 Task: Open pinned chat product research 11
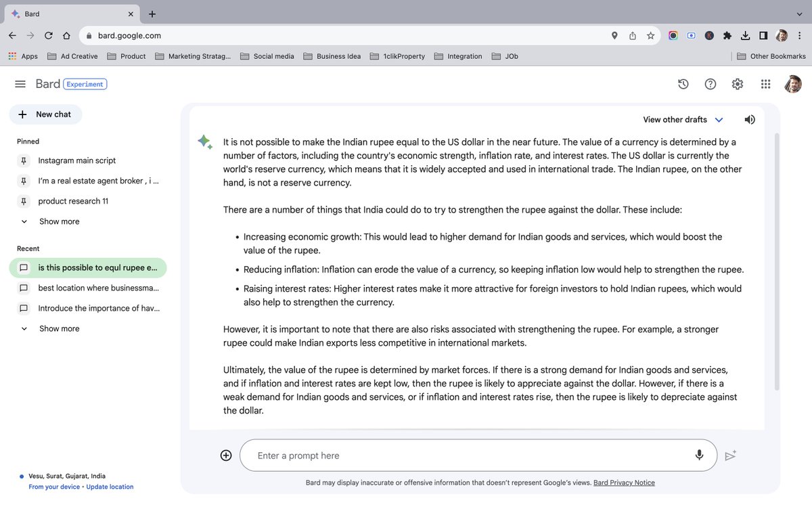click(x=88, y=201)
